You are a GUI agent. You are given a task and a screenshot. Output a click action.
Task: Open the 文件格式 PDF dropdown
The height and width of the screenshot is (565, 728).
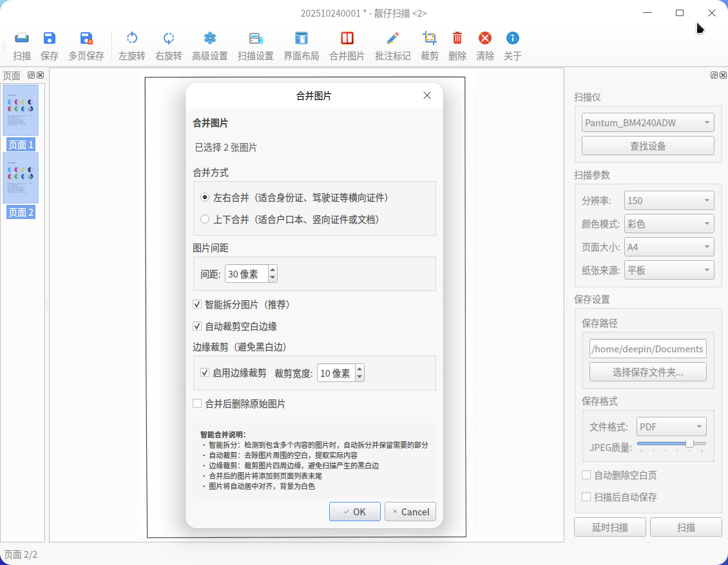pos(671,426)
